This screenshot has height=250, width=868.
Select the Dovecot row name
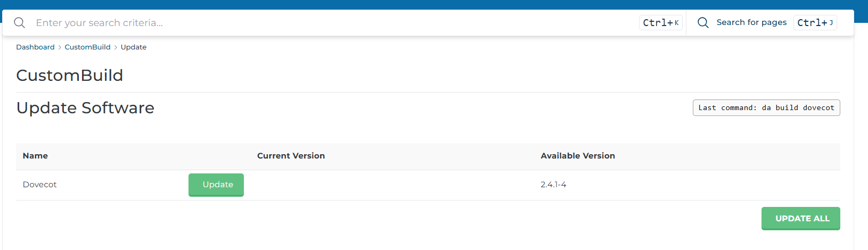[40, 185]
